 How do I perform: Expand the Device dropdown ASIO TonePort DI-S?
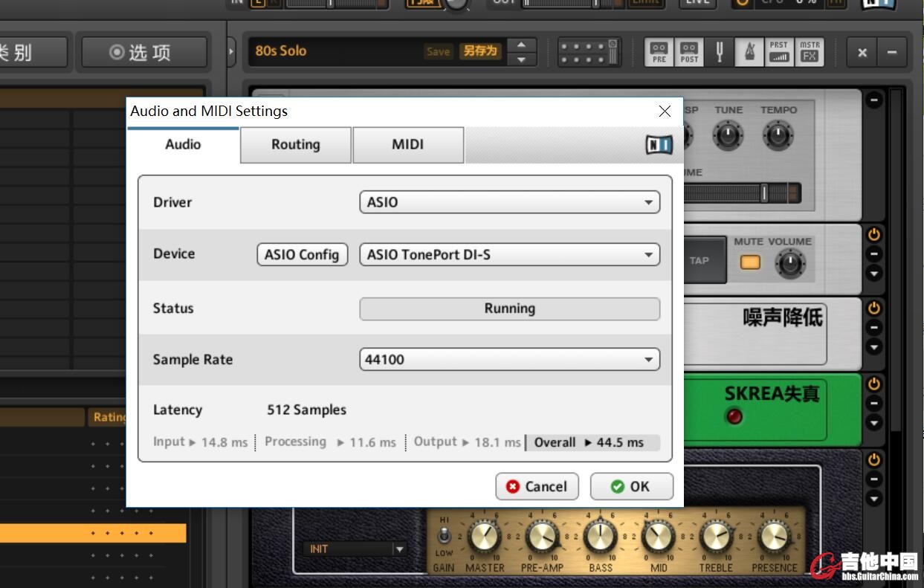point(509,255)
